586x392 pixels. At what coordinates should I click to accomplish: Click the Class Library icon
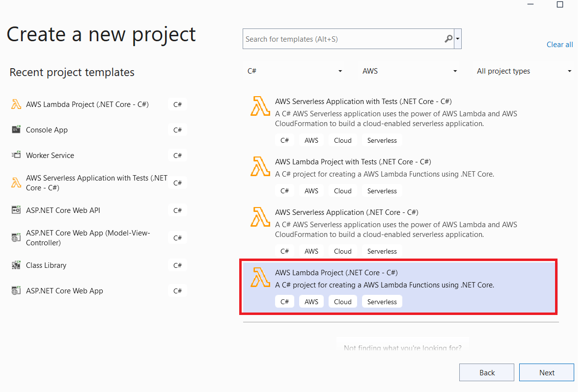click(x=16, y=265)
